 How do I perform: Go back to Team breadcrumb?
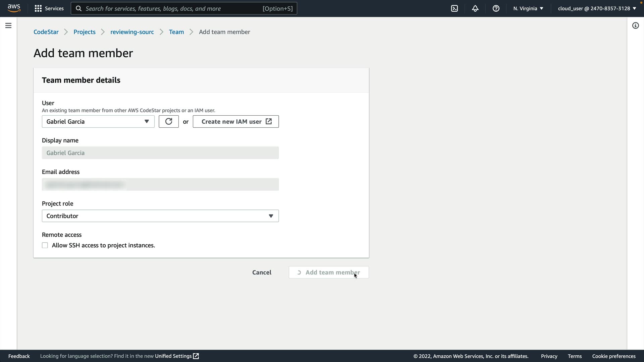tap(176, 32)
